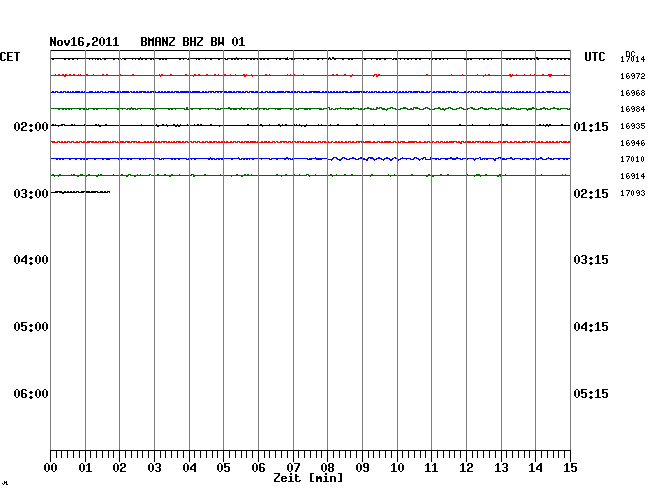Image resolution: width=650 pixels, height=494 pixels.
Task: Click minute tick label 11 on axis
Action: coord(431,468)
